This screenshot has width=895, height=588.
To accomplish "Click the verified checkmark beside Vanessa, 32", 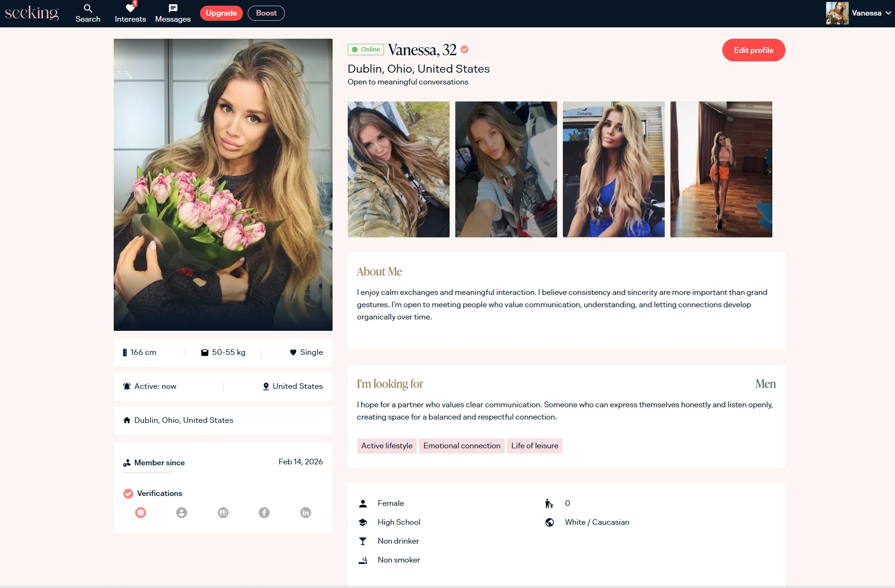I will (465, 50).
